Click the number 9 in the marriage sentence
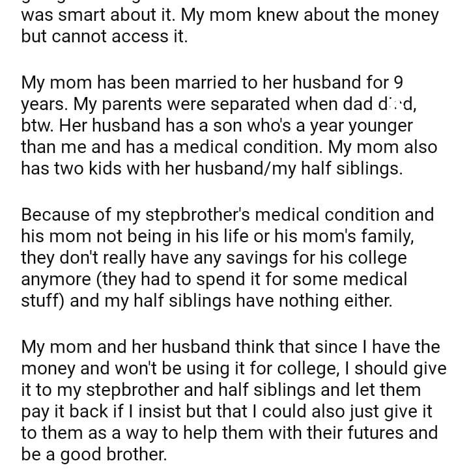 point(399,82)
